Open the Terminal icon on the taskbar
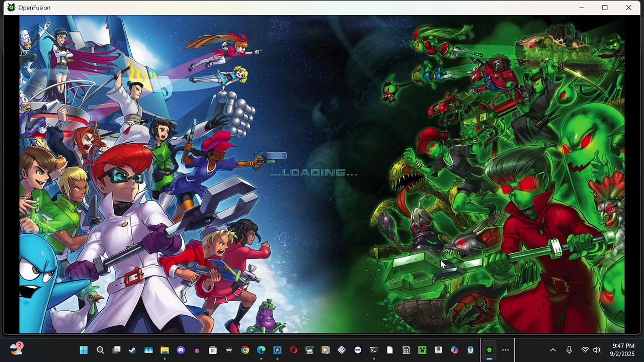This screenshot has width=644, height=362. click(x=374, y=350)
